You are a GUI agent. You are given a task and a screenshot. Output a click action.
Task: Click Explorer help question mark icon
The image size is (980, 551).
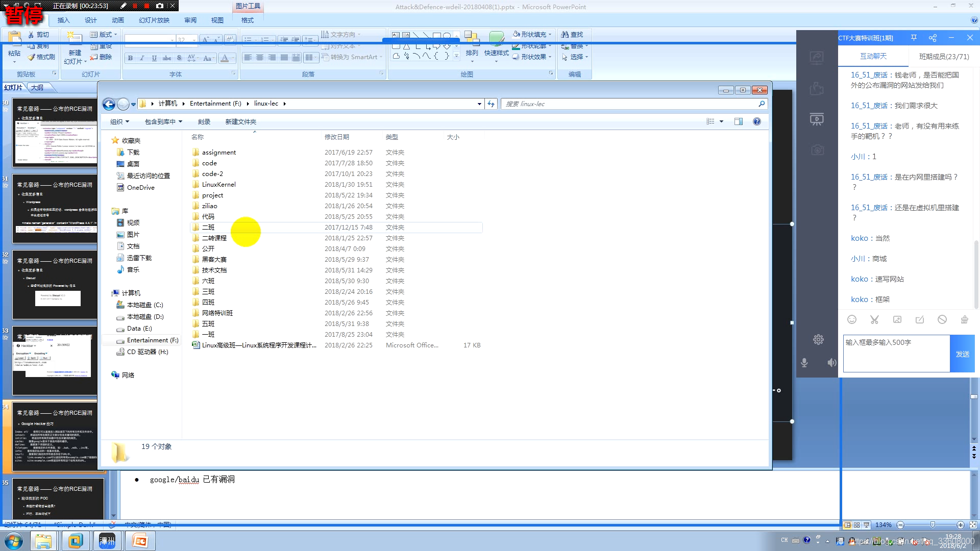[757, 121]
